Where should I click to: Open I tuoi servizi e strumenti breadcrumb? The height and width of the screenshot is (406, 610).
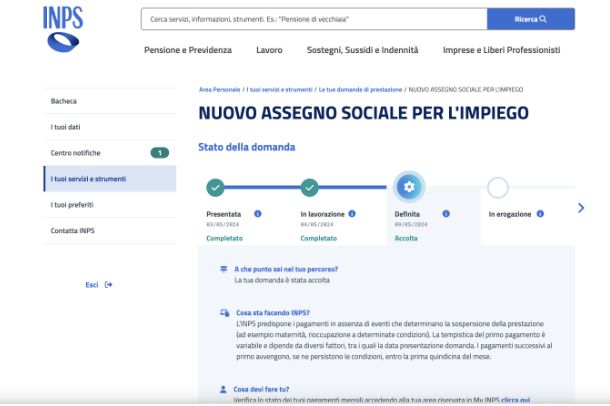(x=279, y=89)
